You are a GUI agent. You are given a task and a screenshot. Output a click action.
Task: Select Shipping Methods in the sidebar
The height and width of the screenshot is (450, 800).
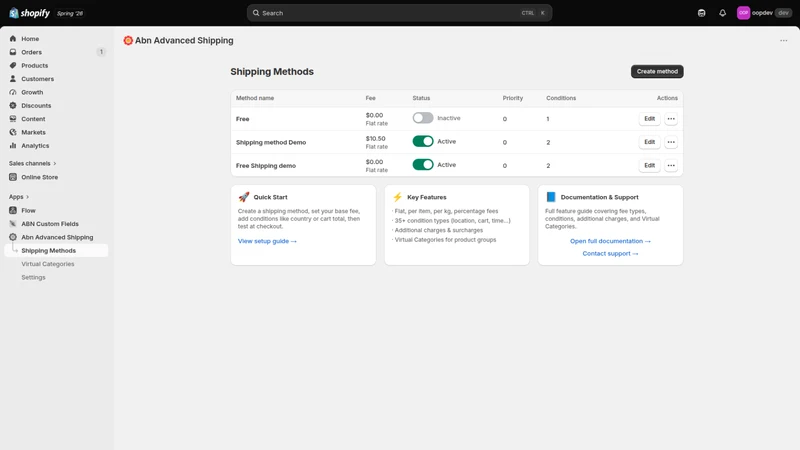pos(56,251)
